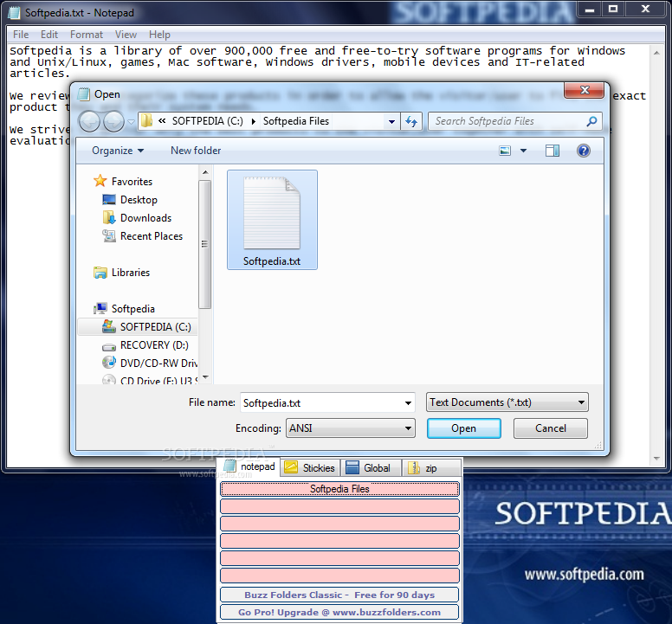Switch to the zip tab in Buzz Folders
Viewport: 672px width, 624px height.
(x=431, y=467)
